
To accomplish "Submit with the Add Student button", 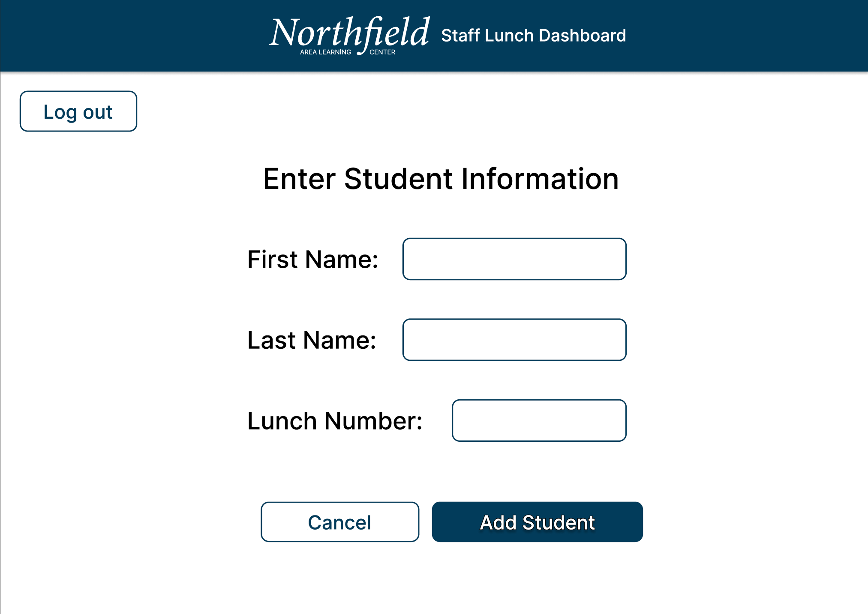I will tap(537, 522).
